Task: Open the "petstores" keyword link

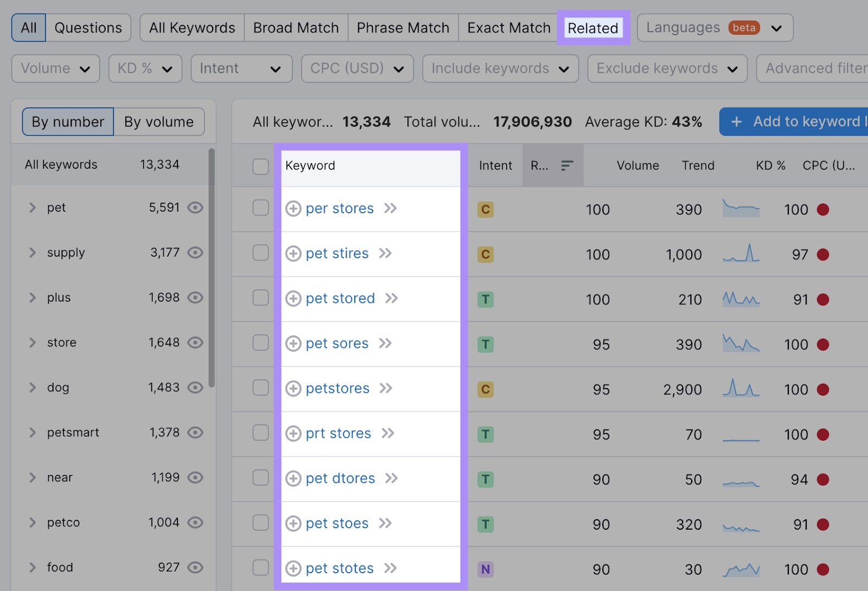Action: click(x=337, y=388)
